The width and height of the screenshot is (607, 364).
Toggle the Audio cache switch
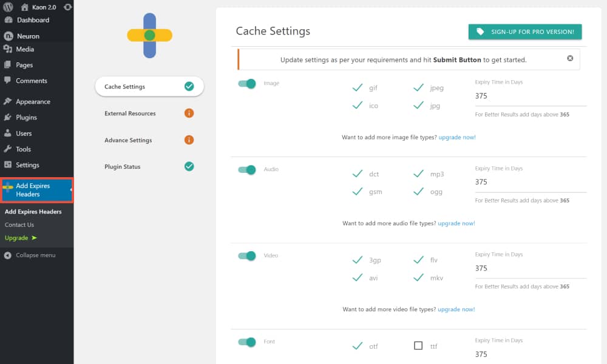[x=247, y=170]
